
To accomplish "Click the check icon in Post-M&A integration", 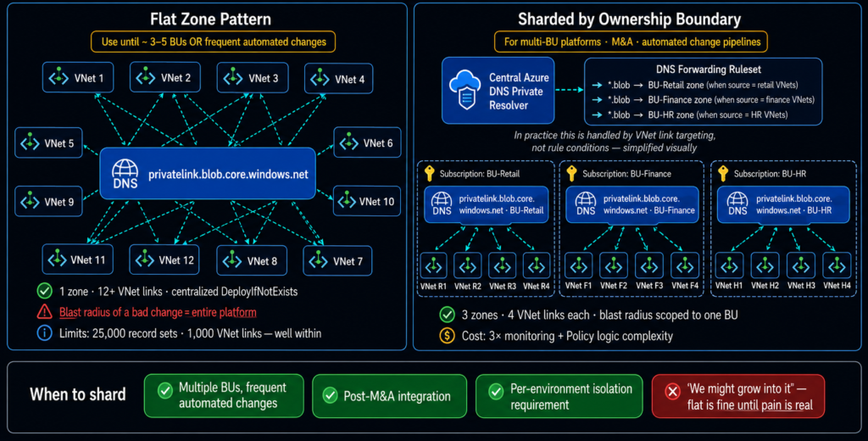I will pos(330,395).
